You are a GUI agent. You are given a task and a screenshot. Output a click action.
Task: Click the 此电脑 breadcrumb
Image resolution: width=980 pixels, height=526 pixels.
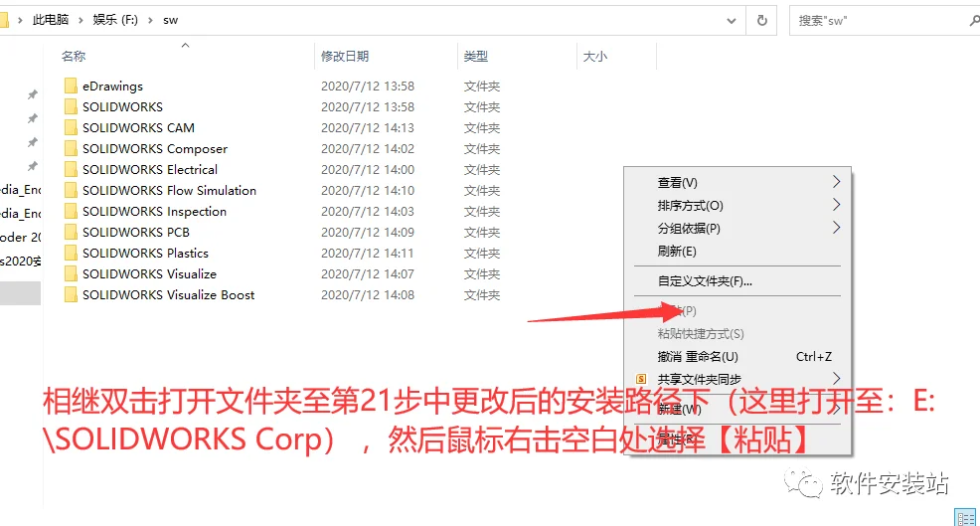51,20
